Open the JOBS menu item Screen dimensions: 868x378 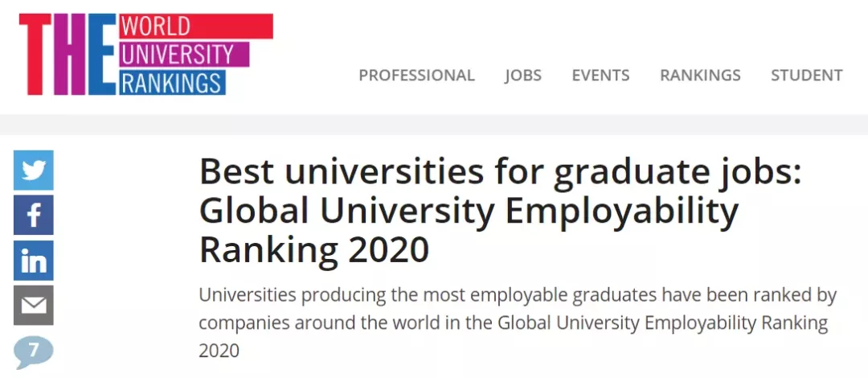tap(523, 75)
